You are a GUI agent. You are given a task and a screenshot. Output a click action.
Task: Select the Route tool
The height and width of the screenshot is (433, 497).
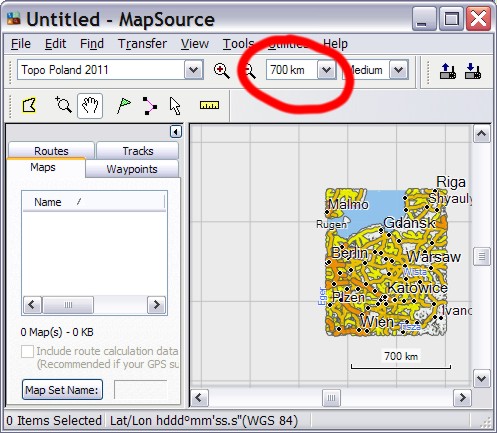tap(149, 106)
